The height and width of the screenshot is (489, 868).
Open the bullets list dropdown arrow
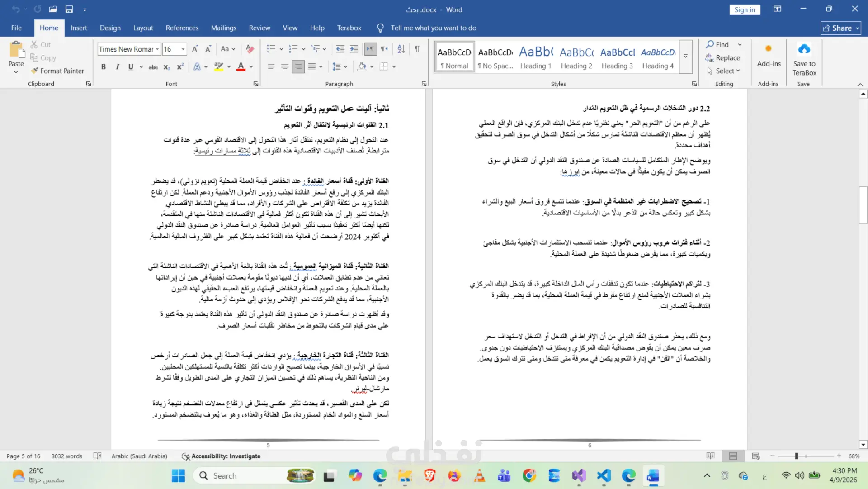click(x=281, y=49)
